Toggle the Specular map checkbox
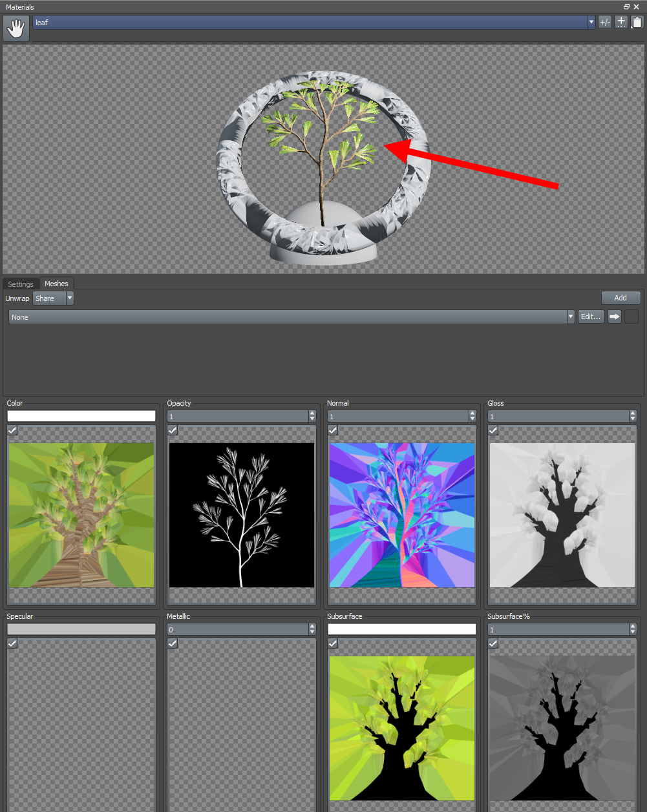This screenshot has height=812, width=647. click(12, 643)
